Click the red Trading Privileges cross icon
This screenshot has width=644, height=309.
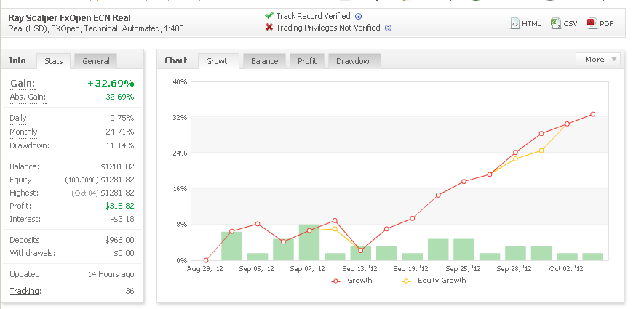pyautogui.click(x=269, y=28)
